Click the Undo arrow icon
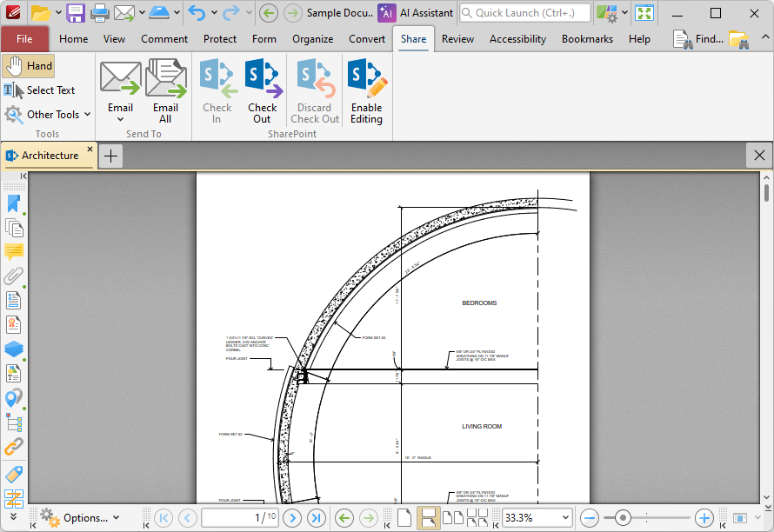The height and width of the screenshot is (532, 774). [x=197, y=13]
